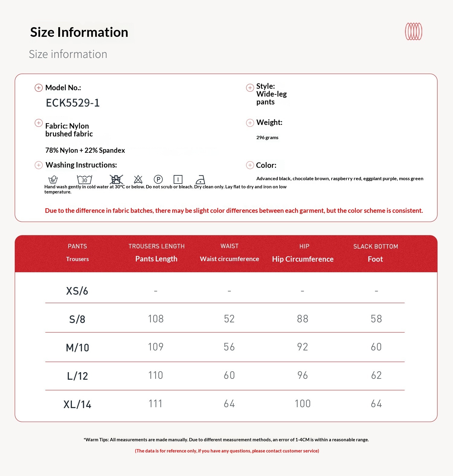Expand the plus icon beside Color
The height and width of the screenshot is (476, 453).
(250, 165)
